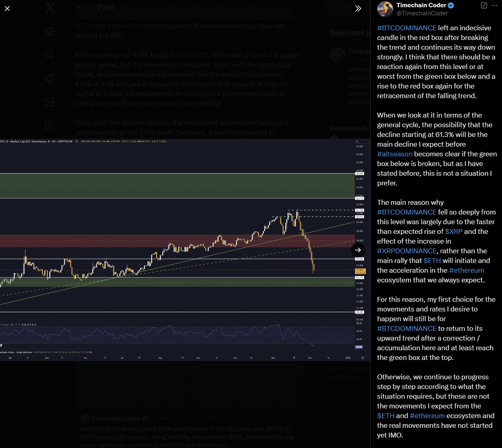The width and height of the screenshot is (502, 448).
Task: Open $ETH cashtag in the last paragraph
Action: (386, 416)
